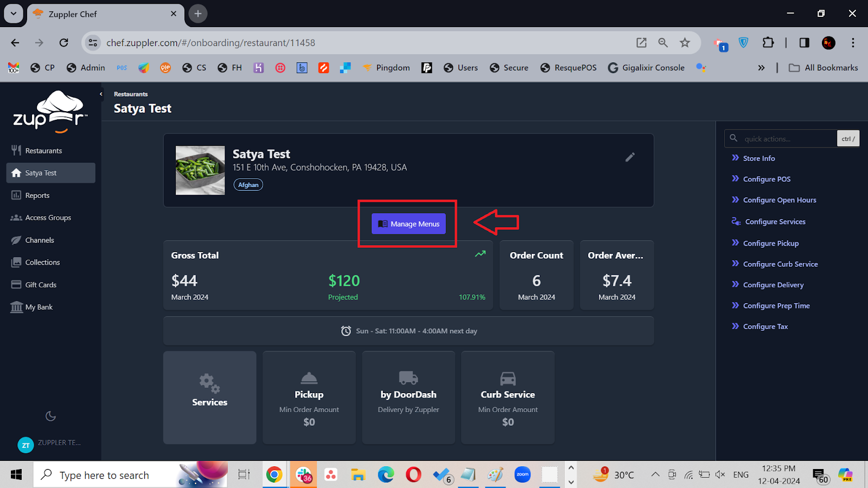
Task: Open Chrome zoom magnifier icon
Action: (x=663, y=43)
